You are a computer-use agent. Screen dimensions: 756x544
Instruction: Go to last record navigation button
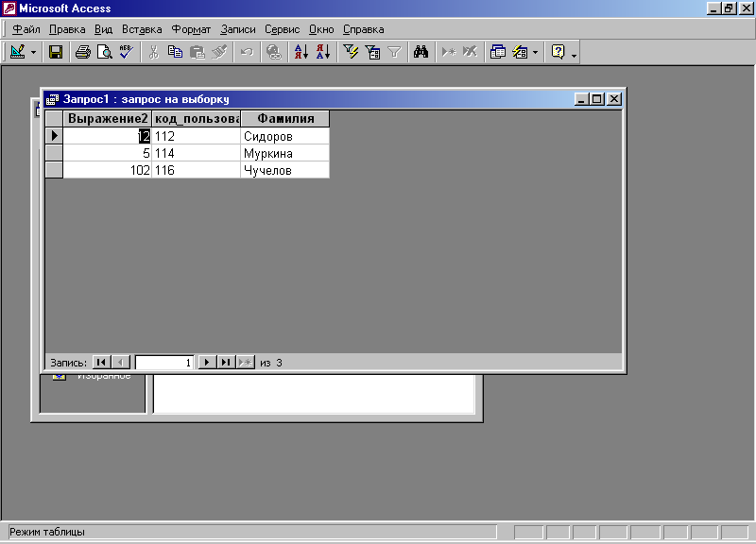226,363
